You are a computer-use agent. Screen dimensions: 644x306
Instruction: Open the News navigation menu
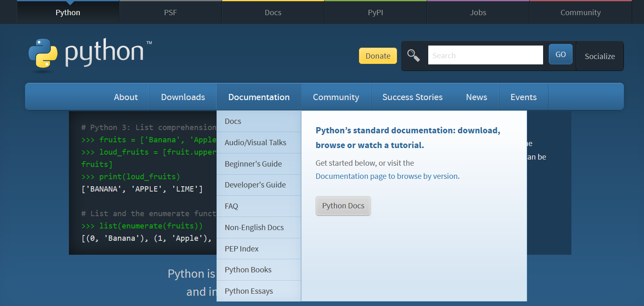pyautogui.click(x=477, y=97)
